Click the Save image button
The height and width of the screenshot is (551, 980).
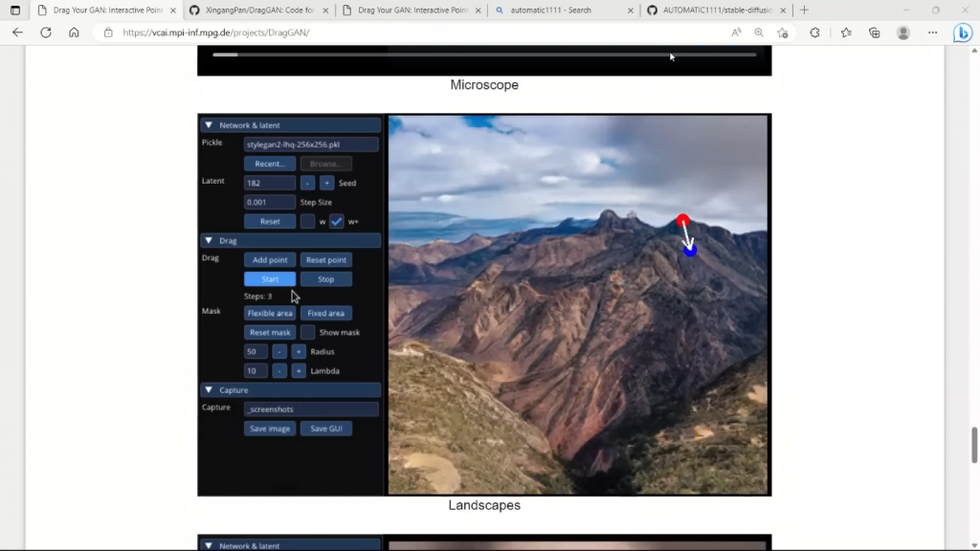[270, 429]
